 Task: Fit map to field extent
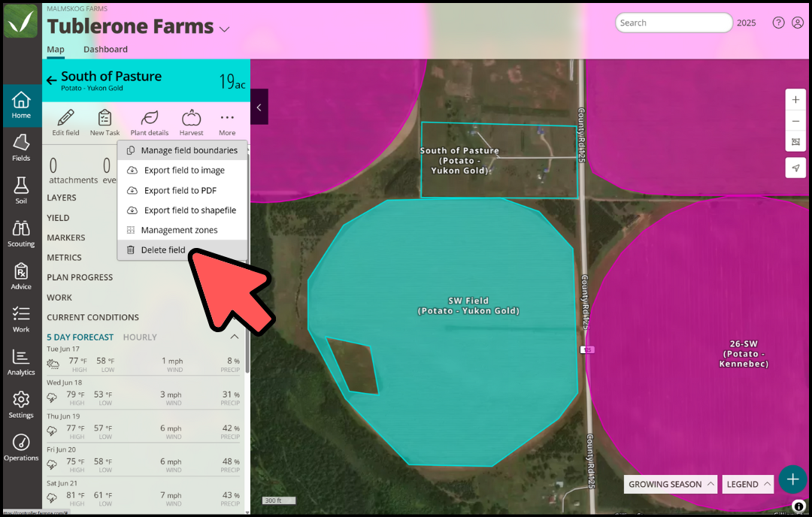tap(795, 142)
